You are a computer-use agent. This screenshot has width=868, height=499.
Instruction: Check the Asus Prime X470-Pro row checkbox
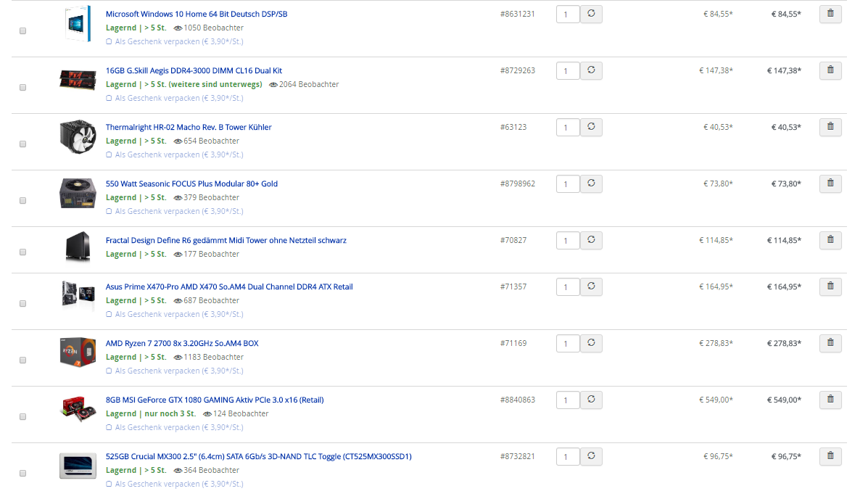click(x=22, y=303)
